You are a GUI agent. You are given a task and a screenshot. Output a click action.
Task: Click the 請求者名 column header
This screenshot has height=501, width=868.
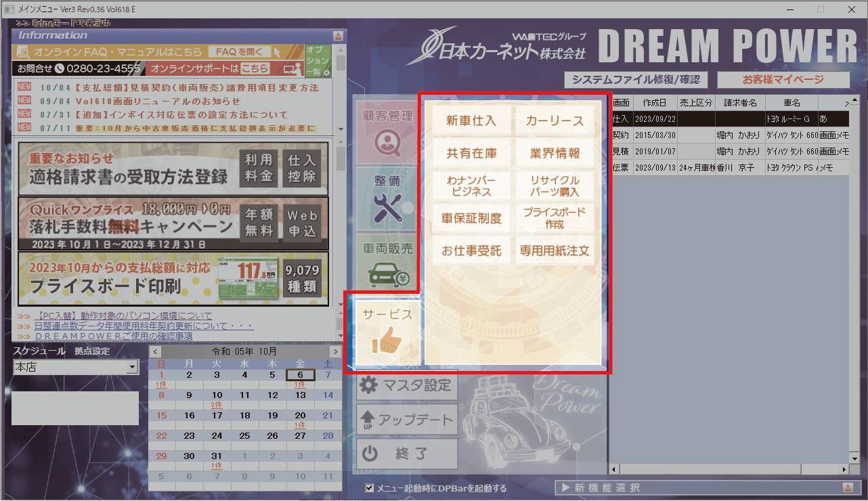pyautogui.click(x=740, y=103)
